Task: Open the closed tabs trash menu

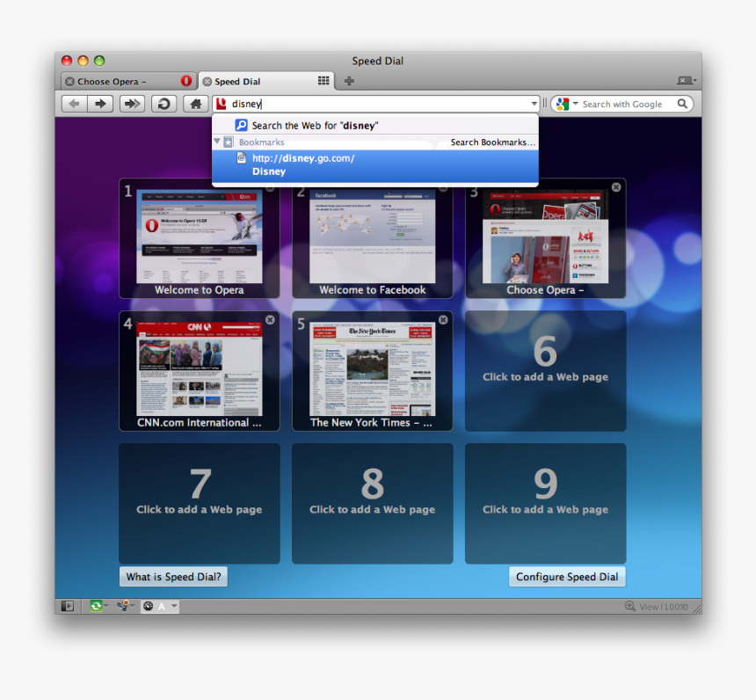Action: tap(687, 81)
